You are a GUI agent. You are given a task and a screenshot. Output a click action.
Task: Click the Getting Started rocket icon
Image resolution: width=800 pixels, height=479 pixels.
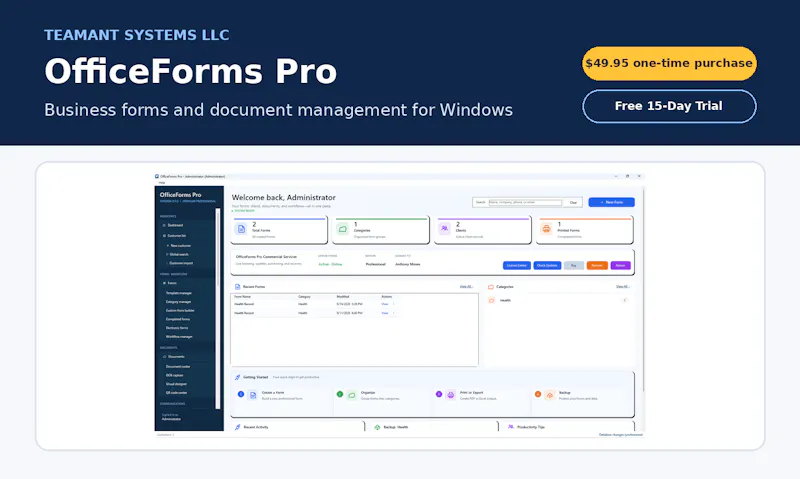[x=237, y=377]
